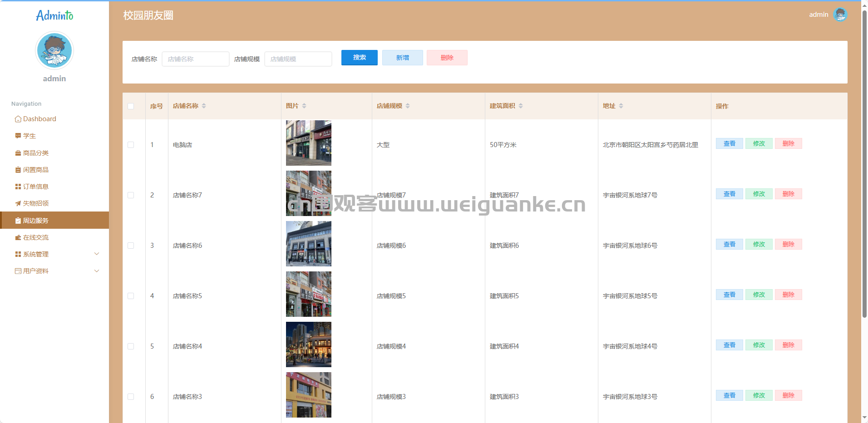Click the 系统管理 grid icon
The width and height of the screenshot is (868, 423).
click(x=18, y=254)
